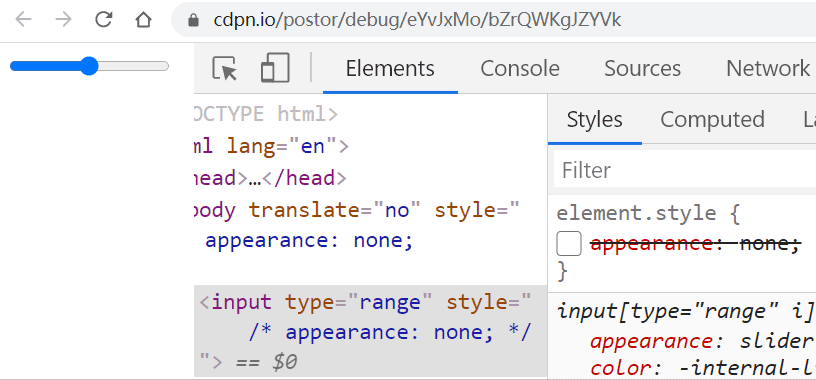Click the browser forward arrow
816x380 pixels.
click(63, 20)
